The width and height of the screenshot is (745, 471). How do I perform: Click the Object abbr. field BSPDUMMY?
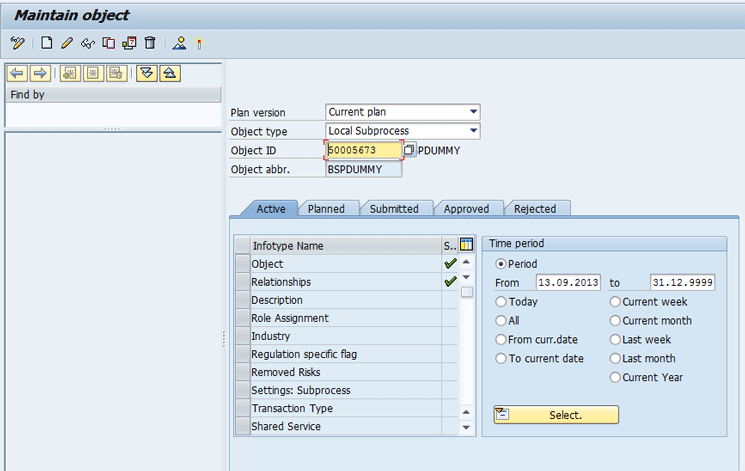363,169
